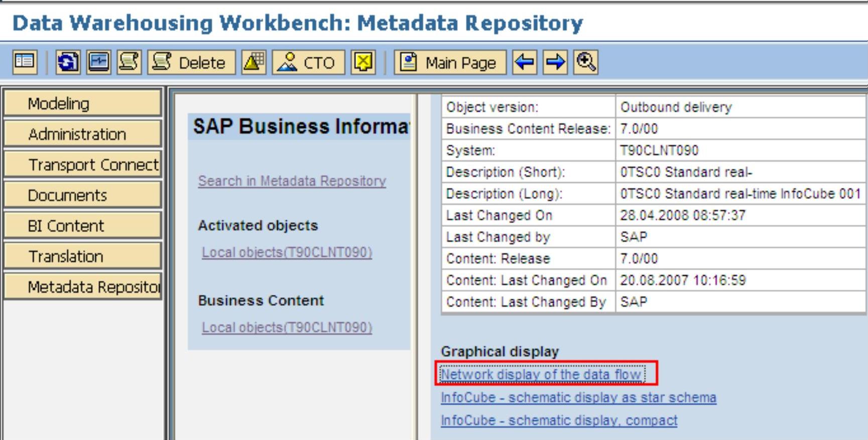Open the CTO button

(308, 62)
